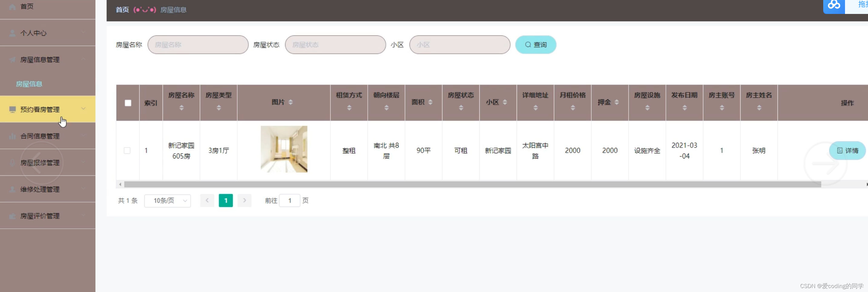Click the 2021-03-04 date cell
Image resolution: width=868 pixels, height=292 pixels.
pos(684,151)
